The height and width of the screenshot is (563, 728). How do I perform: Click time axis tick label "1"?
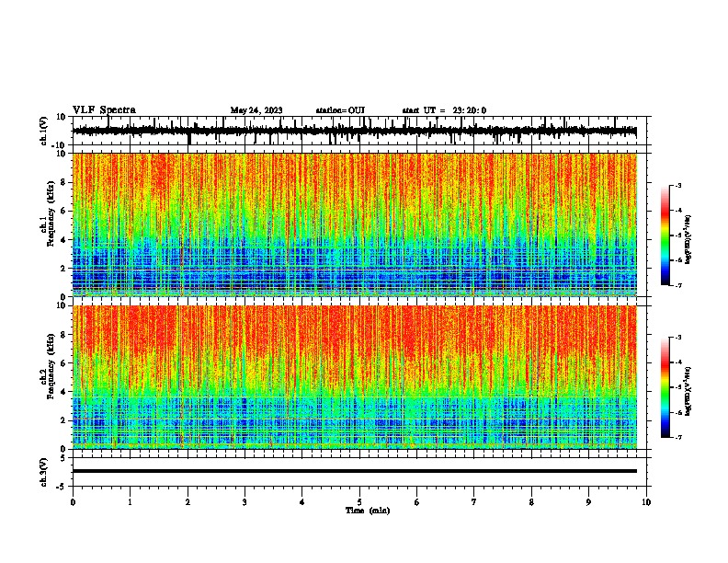click(131, 502)
